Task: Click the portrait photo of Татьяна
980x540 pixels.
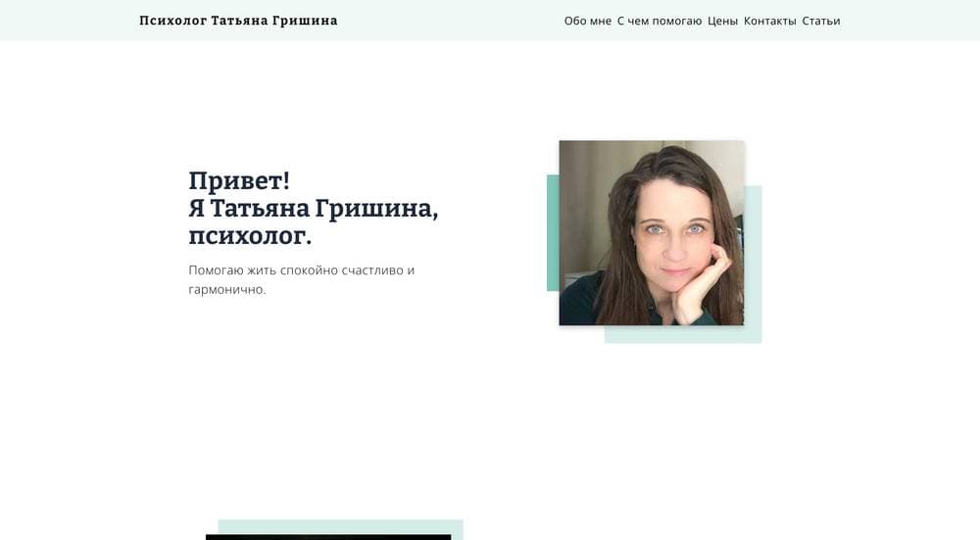Action: coord(652,232)
